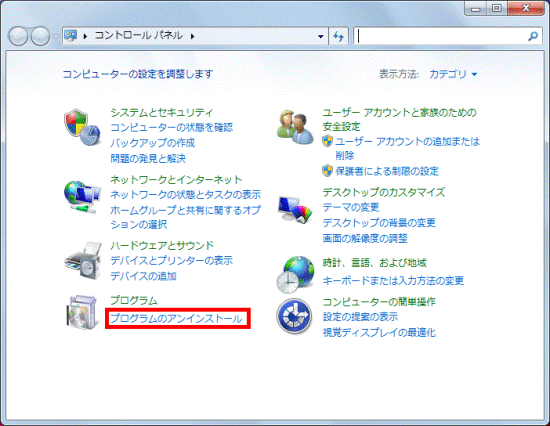550x426 pixels.
Task: Open the Clock, Language, Region globe icon
Action: [x=295, y=274]
